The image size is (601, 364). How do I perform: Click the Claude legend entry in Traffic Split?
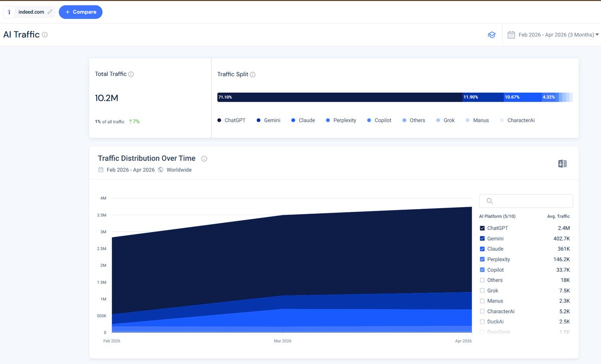point(303,120)
